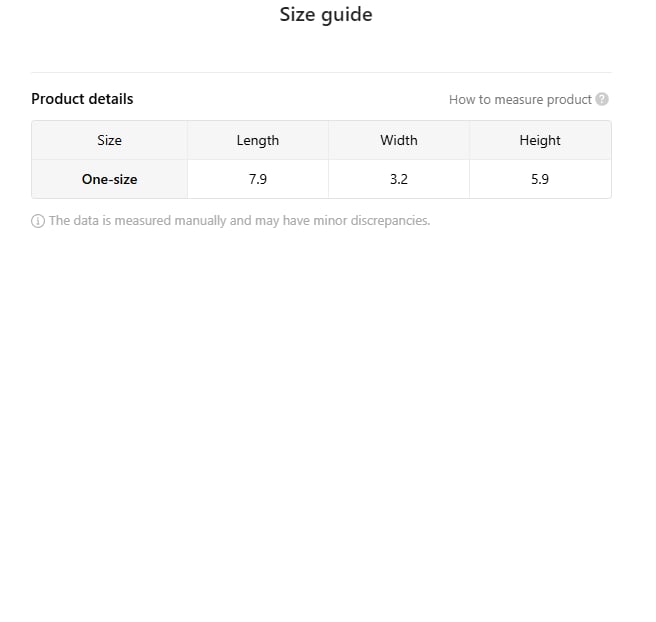656x622 pixels.
Task: Click the info icon beside the disclaimer
Action: coord(38,221)
